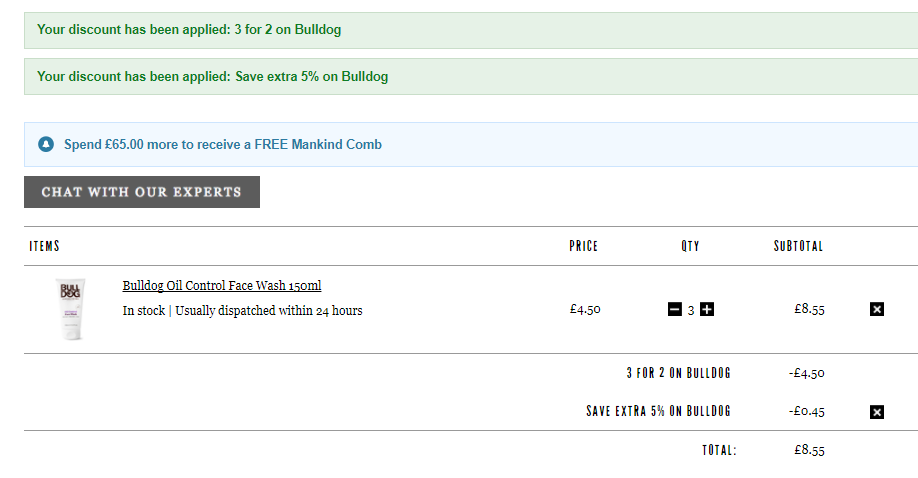Click the item subtotal £8.55
The width and height of the screenshot is (918, 478).
(x=809, y=309)
